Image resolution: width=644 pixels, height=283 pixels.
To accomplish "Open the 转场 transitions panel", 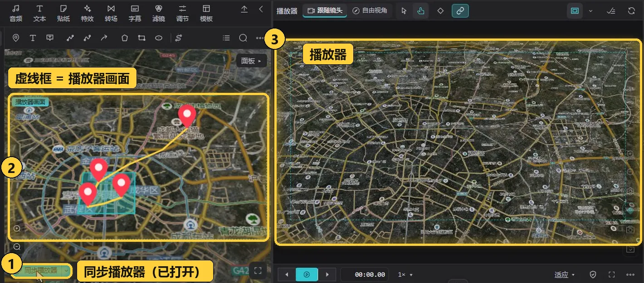I will (x=111, y=14).
